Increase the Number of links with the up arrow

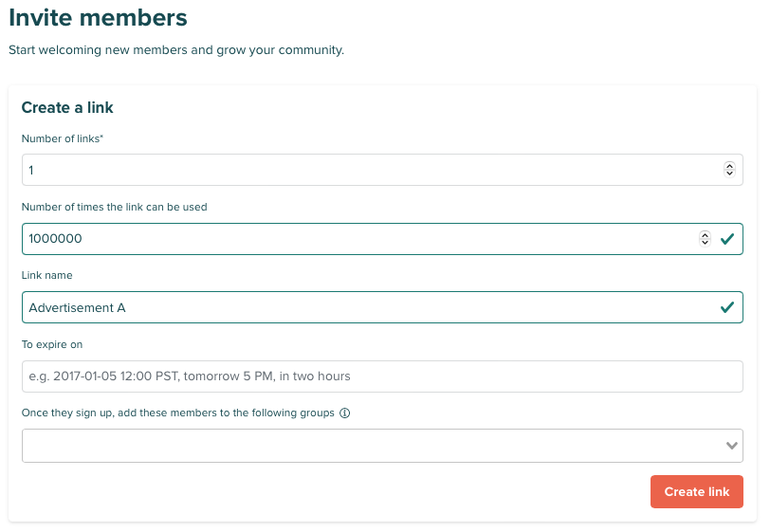729,166
